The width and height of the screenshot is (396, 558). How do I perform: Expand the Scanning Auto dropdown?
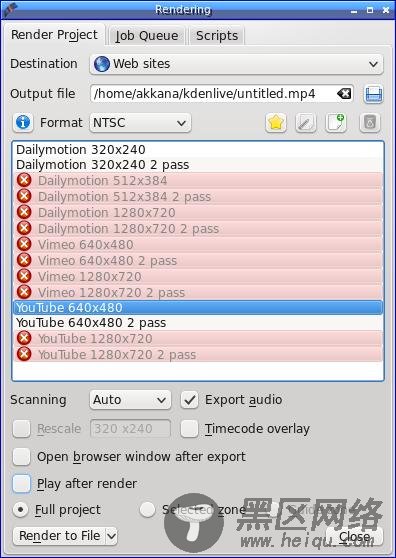pyautogui.click(x=130, y=400)
